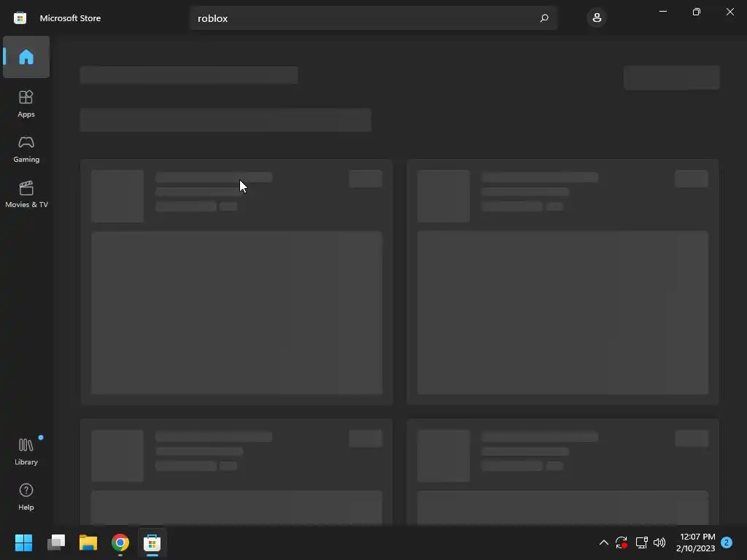Switch to Google Chrome on taskbar

coord(120,542)
